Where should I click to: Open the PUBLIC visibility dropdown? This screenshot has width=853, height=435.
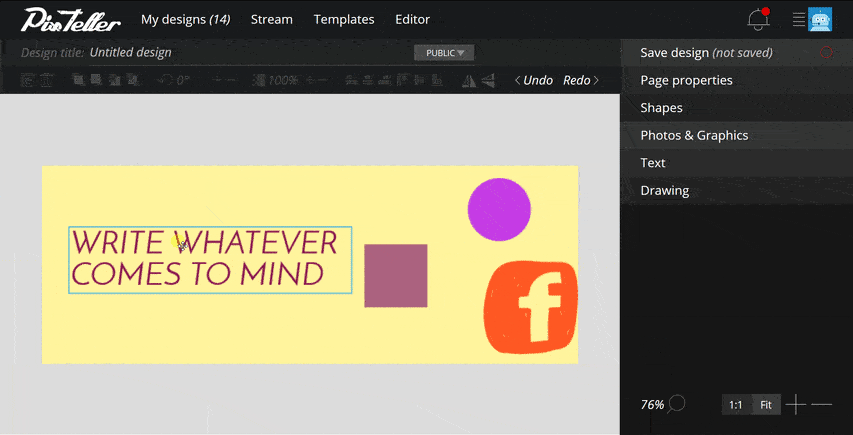tap(444, 53)
